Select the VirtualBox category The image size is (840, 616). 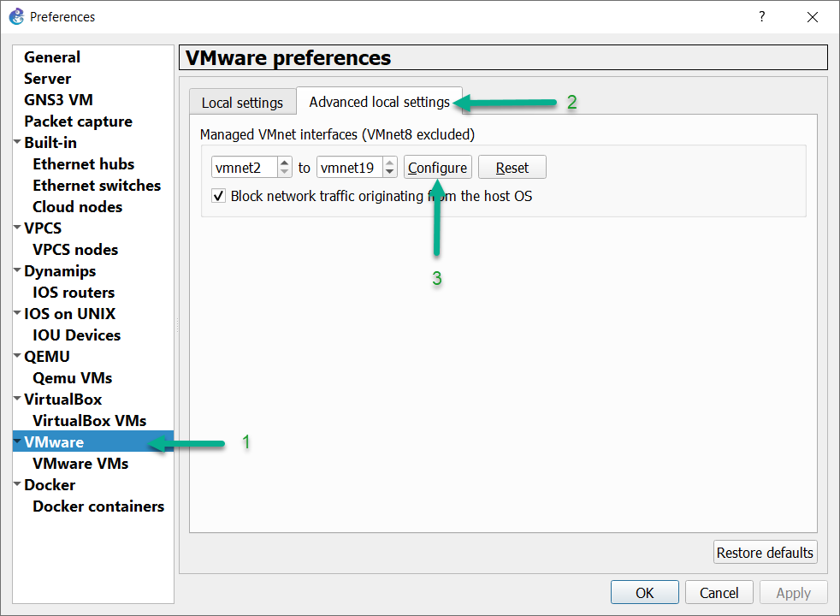62,400
